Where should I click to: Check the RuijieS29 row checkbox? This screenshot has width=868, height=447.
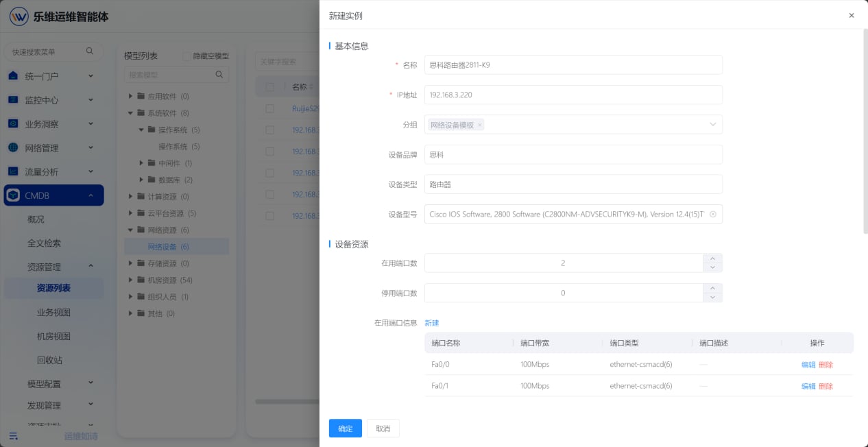point(270,108)
